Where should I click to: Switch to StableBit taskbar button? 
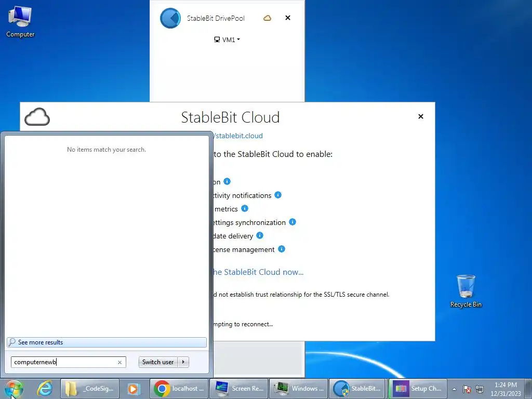click(x=358, y=389)
